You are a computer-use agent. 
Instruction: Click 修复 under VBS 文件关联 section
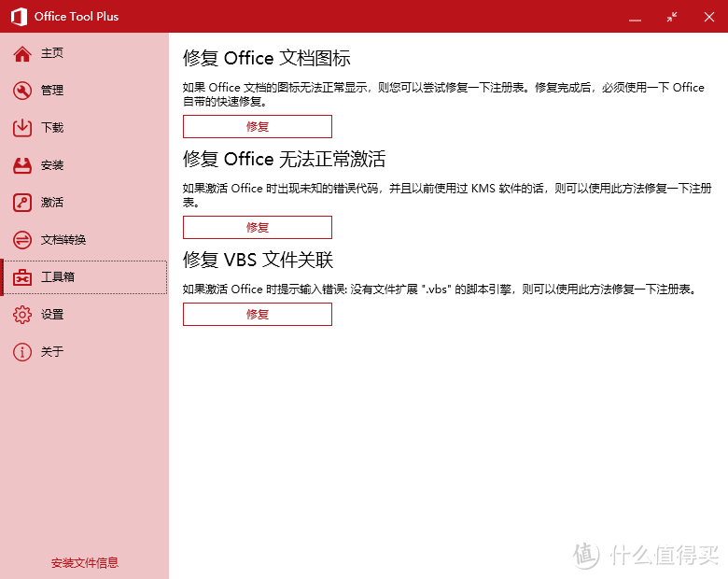(x=258, y=314)
